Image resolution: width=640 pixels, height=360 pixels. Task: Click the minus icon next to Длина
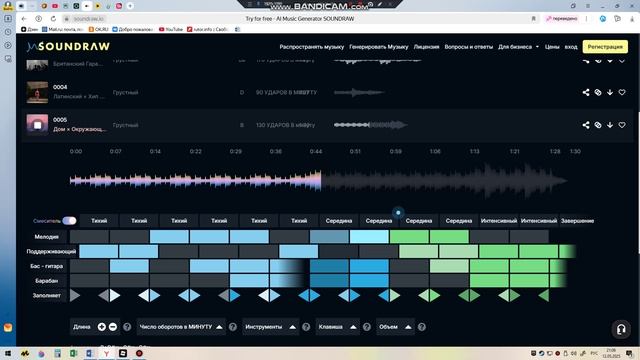113,327
